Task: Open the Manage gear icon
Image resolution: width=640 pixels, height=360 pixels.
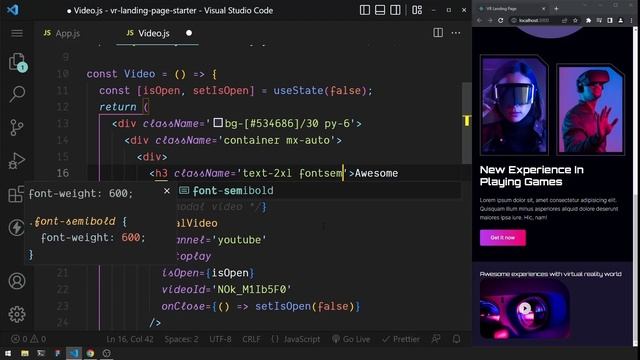Action: pyautogui.click(x=17, y=314)
